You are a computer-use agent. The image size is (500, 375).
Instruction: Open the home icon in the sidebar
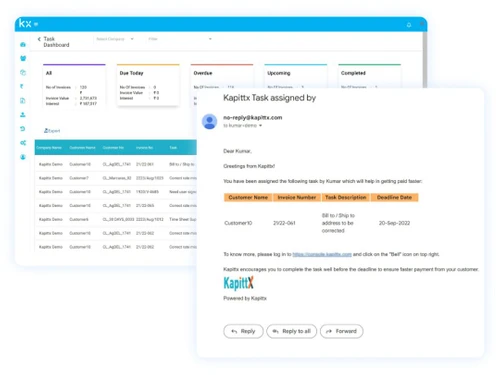[x=23, y=44]
